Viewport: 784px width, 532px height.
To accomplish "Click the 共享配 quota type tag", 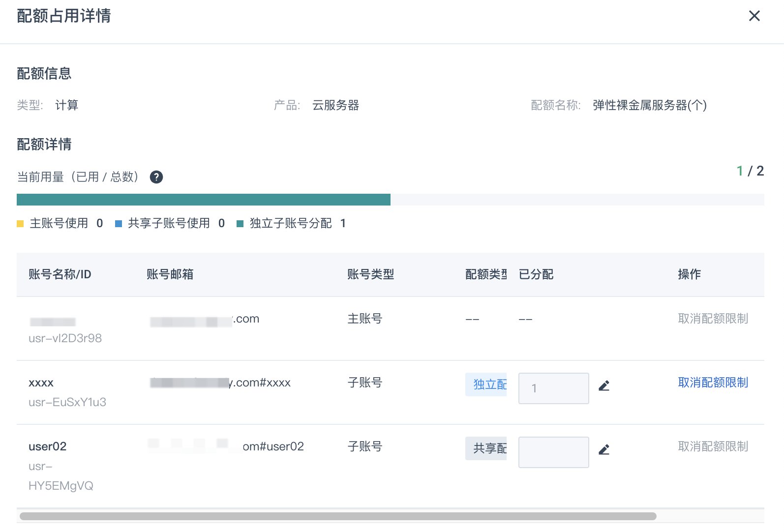I will 486,448.
